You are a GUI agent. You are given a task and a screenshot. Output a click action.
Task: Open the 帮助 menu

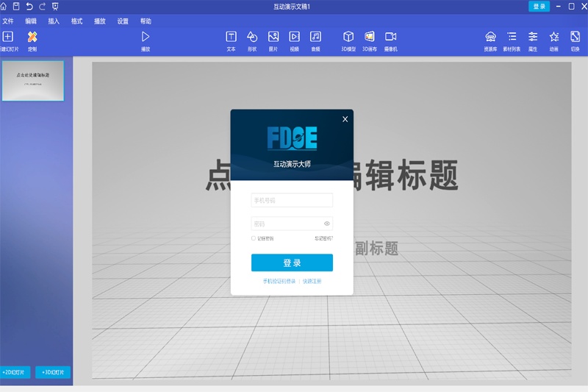pyautogui.click(x=146, y=21)
